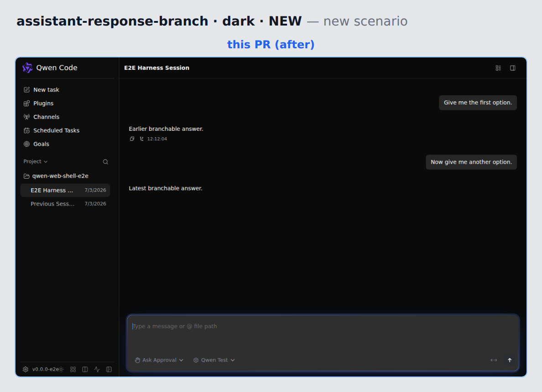Click the 7/3/2026 date on Previous Session row
This screenshot has width=542, height=392.
(x=95, y=204)
